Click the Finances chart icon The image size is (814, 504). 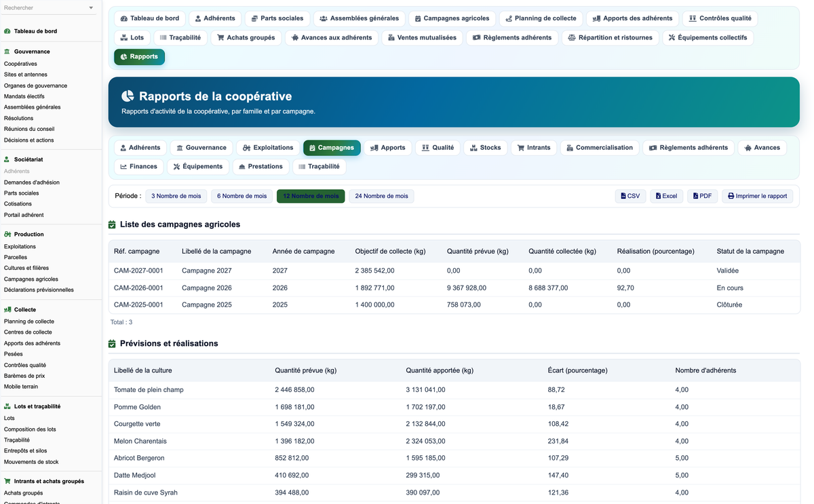tap(123, 166)
